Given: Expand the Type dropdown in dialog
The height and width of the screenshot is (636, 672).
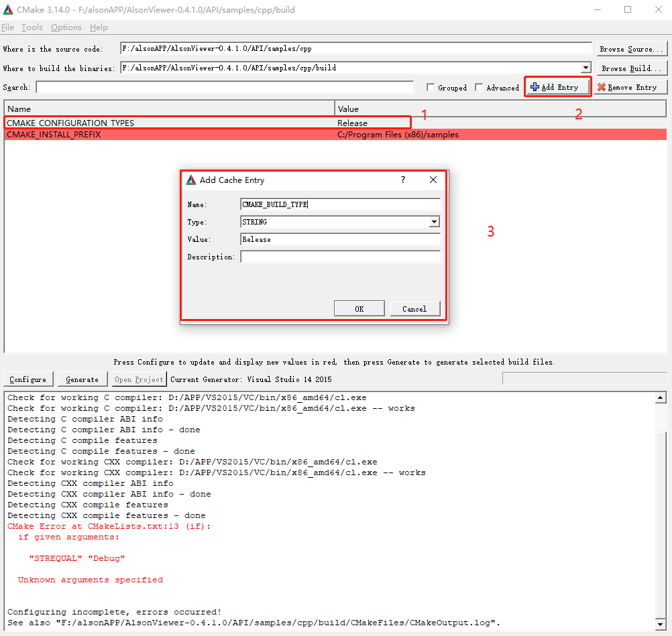Looking at the screenshot, I should tap(434, 222).
